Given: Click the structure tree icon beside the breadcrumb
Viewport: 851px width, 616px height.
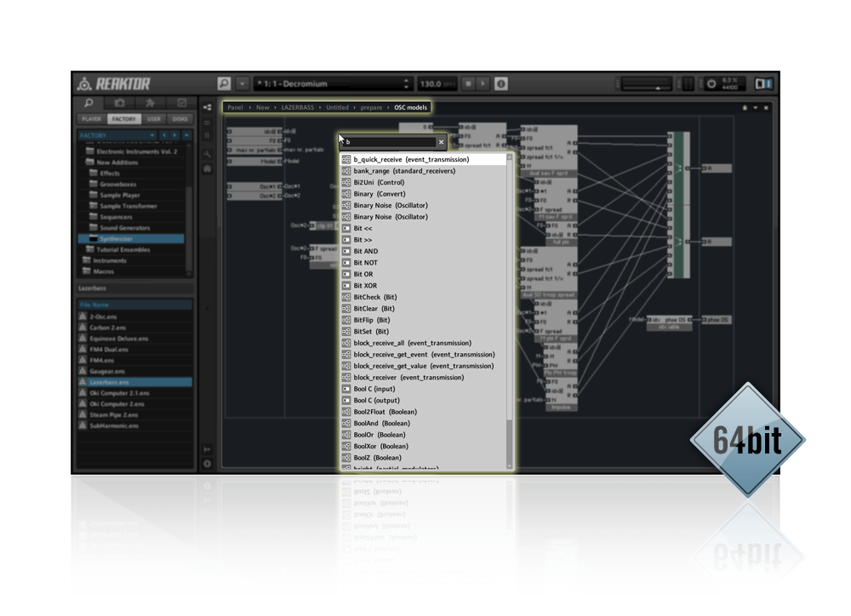Looking at the screenshot, I should coord(208,108).
